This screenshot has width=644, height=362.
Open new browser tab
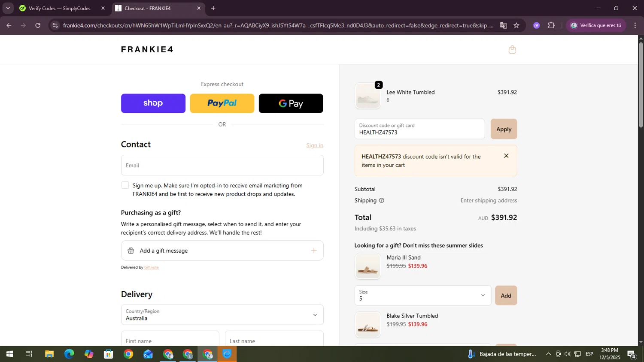pyautogui.click(x=213, y=8)
